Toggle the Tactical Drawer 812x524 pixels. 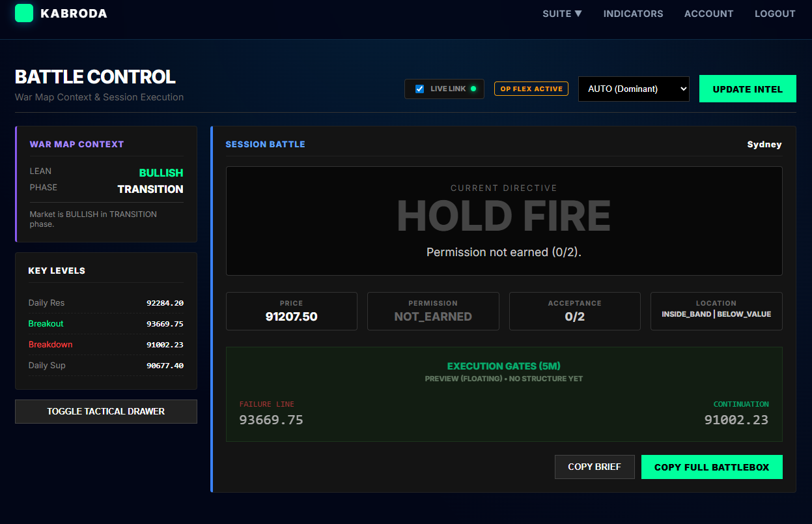tap(106, 411)
